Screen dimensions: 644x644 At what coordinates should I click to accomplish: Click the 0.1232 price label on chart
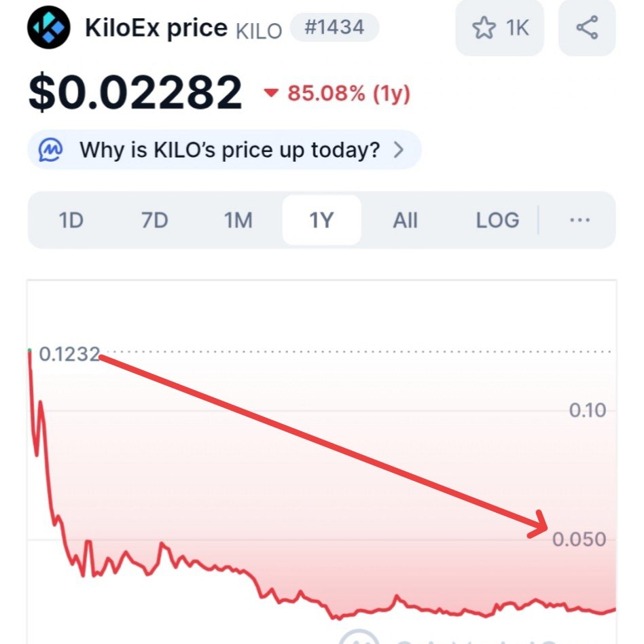coord(69,354)
